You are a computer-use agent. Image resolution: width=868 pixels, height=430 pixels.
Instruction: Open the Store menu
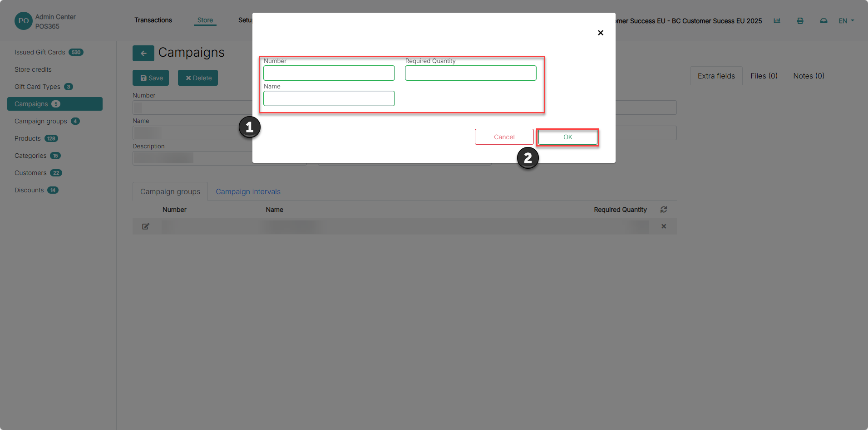205,20
